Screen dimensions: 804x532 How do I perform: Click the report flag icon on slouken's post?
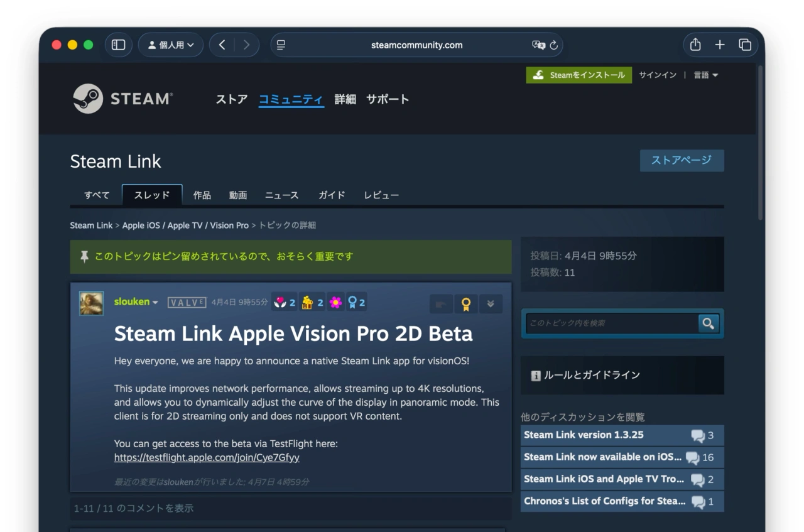click(441, 303)
